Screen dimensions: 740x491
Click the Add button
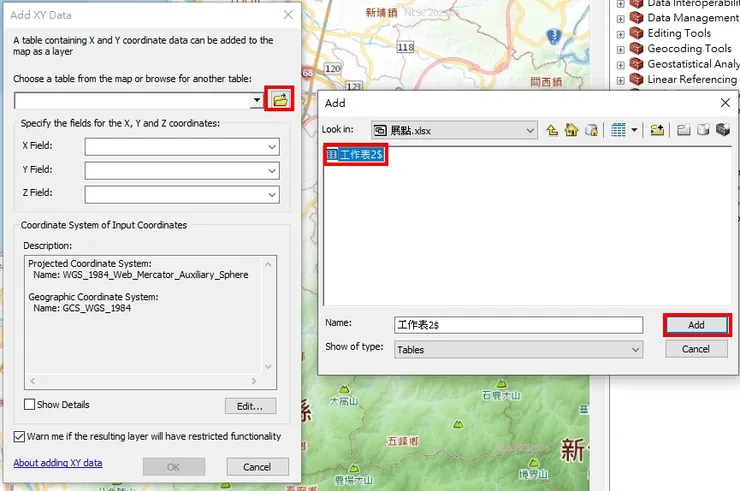tap(696, 325)
